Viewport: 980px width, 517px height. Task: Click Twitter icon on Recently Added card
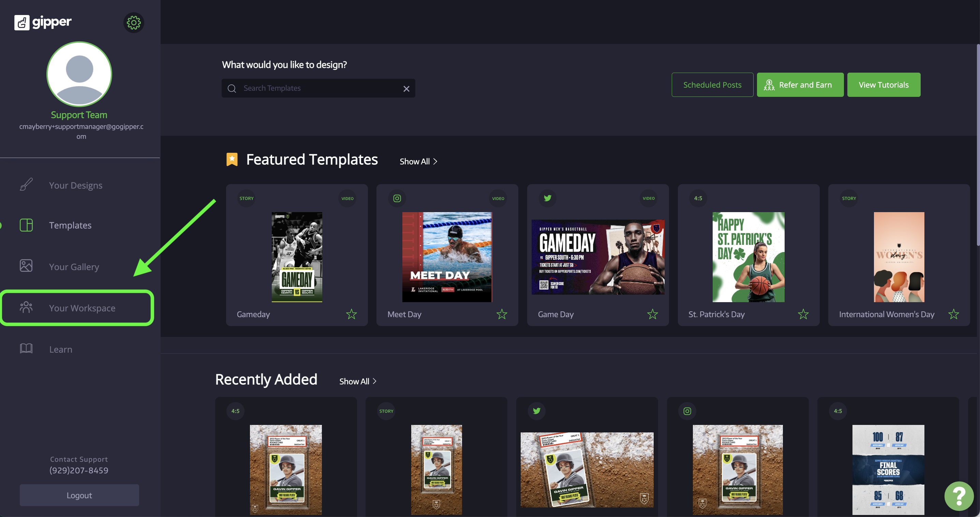click(536, 411)
